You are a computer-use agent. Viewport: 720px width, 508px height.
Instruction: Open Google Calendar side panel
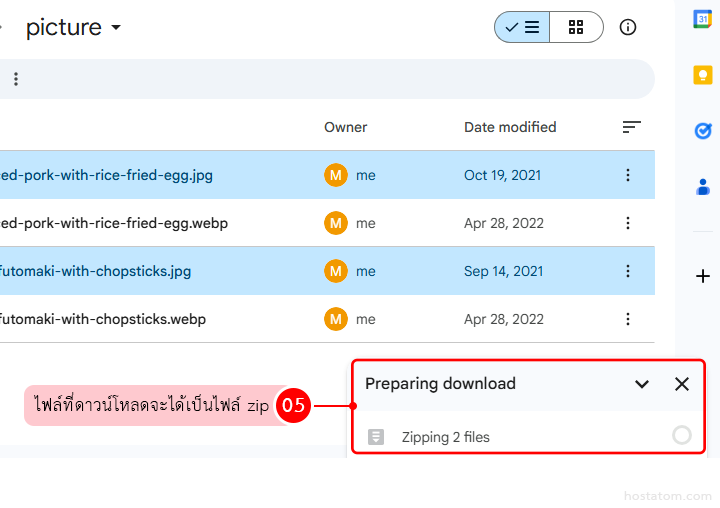703,19
